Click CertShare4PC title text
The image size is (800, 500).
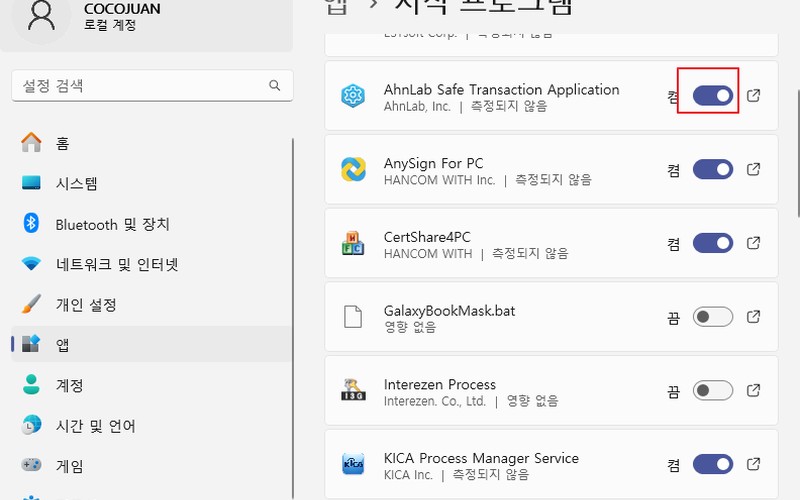click(427, 237)
